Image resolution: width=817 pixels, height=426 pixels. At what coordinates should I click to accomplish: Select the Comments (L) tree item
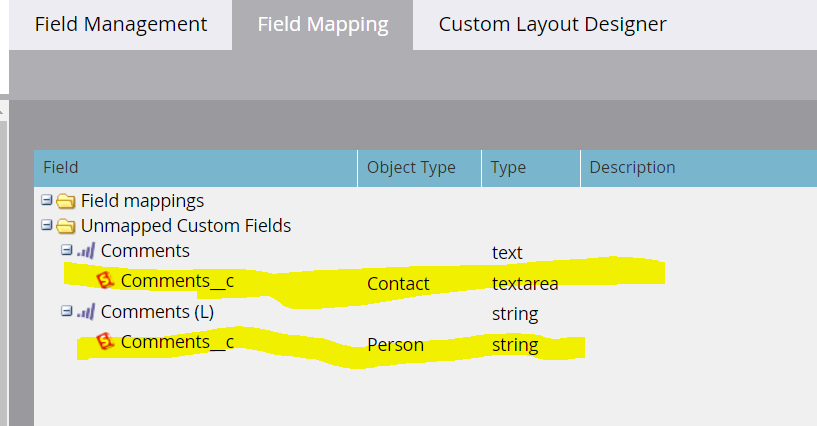click(x=157, y=312)
